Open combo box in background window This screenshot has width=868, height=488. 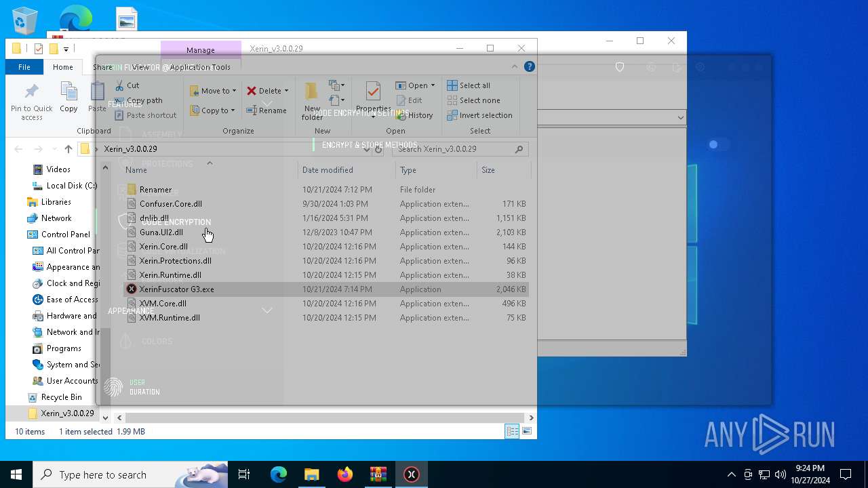coord(680,117)
